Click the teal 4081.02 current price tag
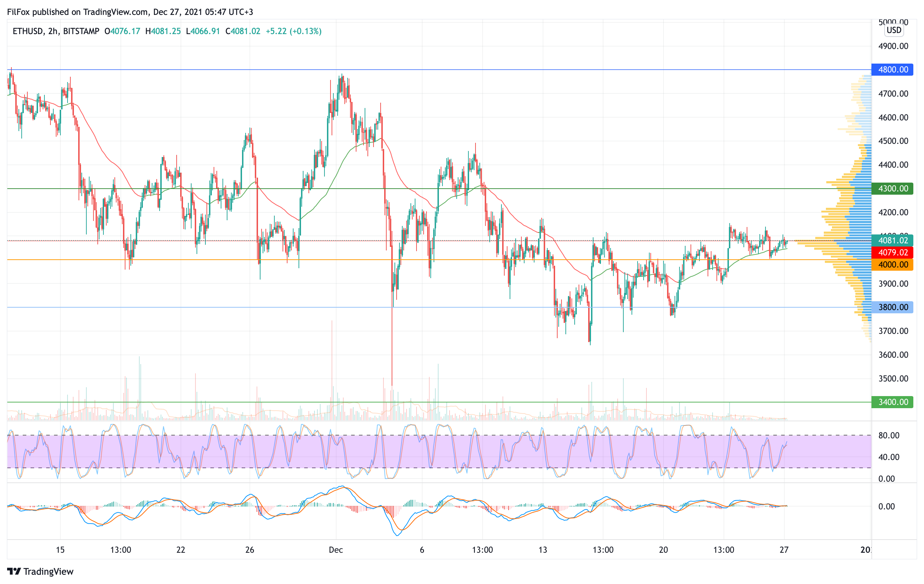Image resolution: width=924 pixels, height=584 pixels. click(892, 240)
